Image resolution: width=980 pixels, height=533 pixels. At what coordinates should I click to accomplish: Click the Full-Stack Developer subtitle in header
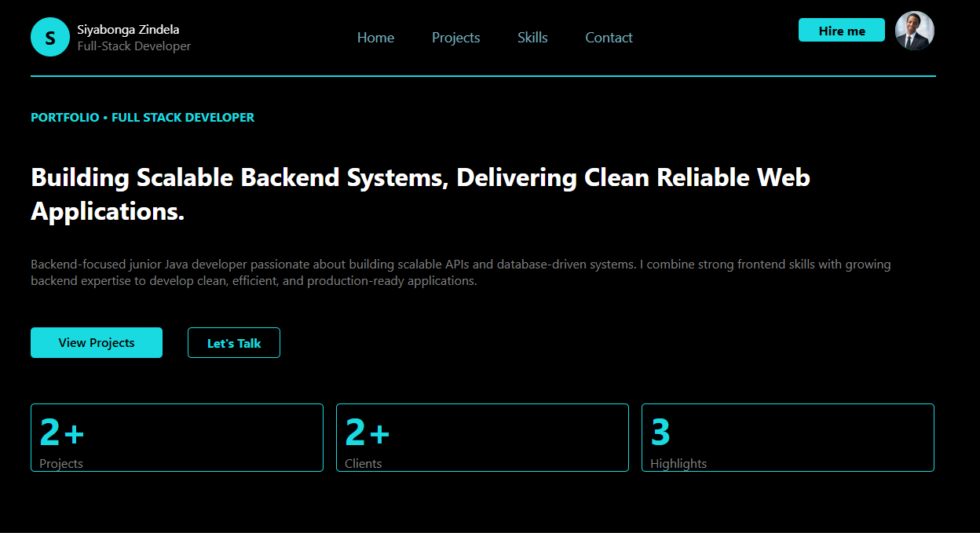pyautogui.click(x=134, y=46)
